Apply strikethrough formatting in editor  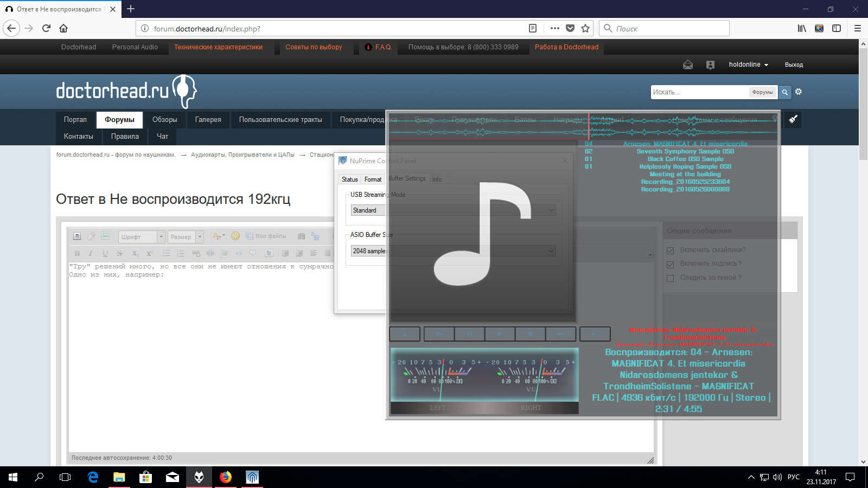(119, 253)
